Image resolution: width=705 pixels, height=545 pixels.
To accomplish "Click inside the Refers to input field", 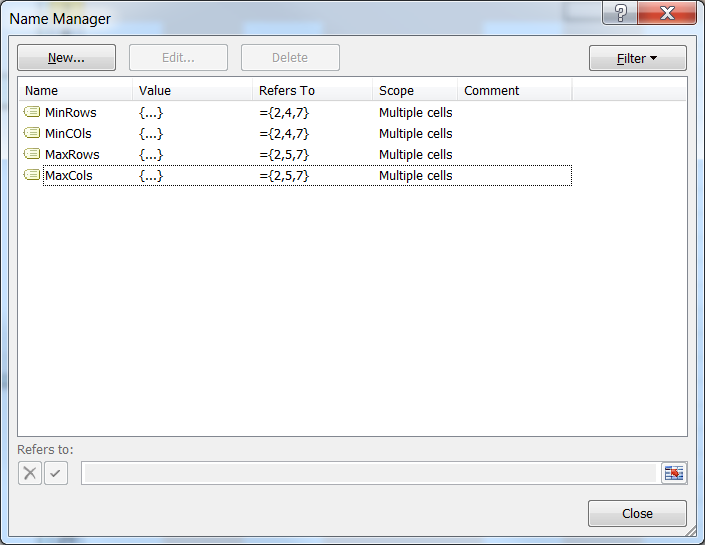I will (368, 473).
